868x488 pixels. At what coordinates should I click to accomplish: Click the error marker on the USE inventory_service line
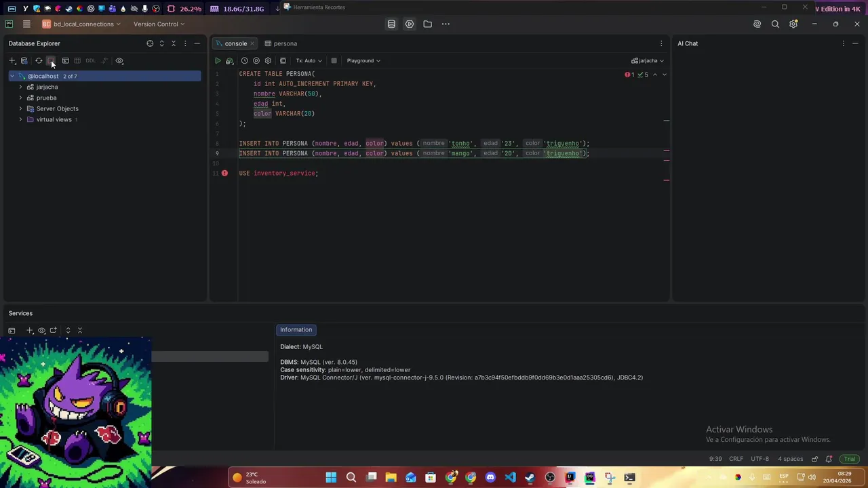click(224, 174)
